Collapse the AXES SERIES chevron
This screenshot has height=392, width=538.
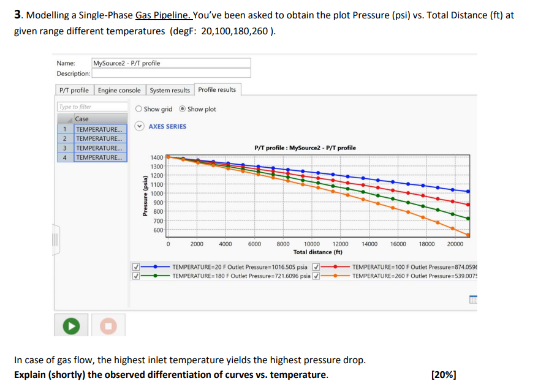pyautogui.click(x=139, y=126)
